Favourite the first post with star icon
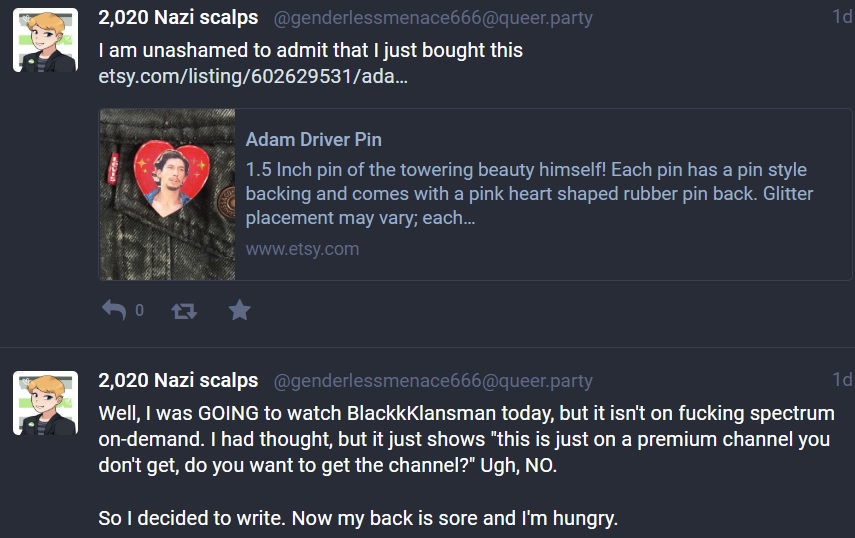The height and width of the screenshot is (538, 855). point(239,310)
